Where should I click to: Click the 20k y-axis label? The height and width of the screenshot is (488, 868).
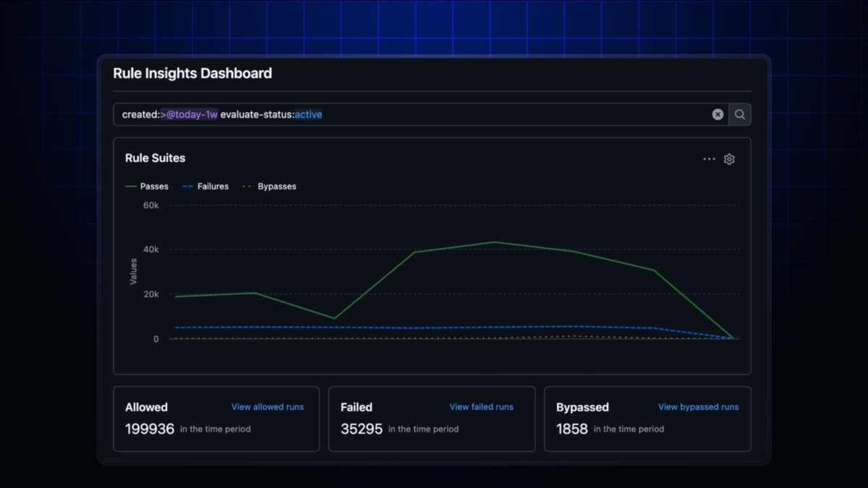[150, 294]
